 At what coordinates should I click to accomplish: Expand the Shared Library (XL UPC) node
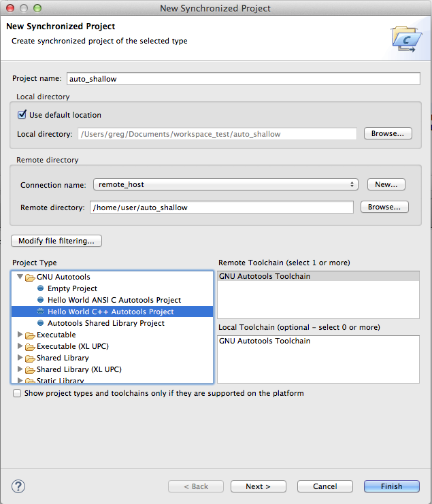click(x=20, y=369)
